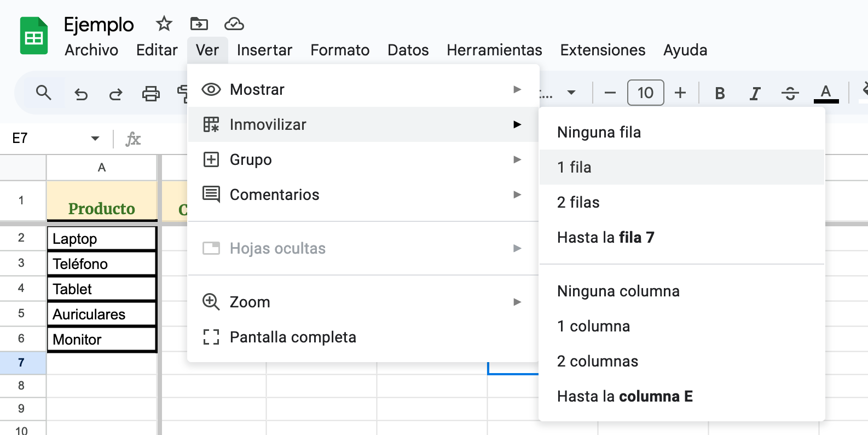Open the text color picker
The width and height of the screenshot is (868, 435).
[826, 94]
